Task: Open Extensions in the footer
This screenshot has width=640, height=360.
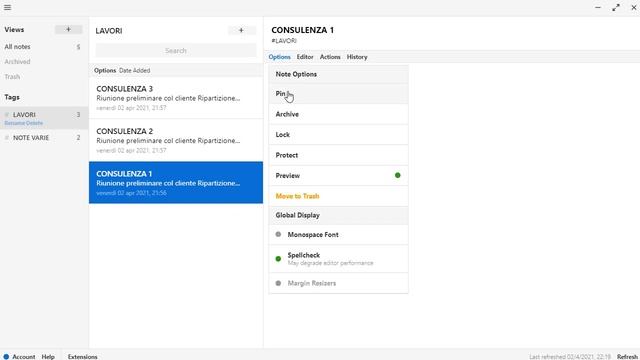Action: [x=82, y=357]
